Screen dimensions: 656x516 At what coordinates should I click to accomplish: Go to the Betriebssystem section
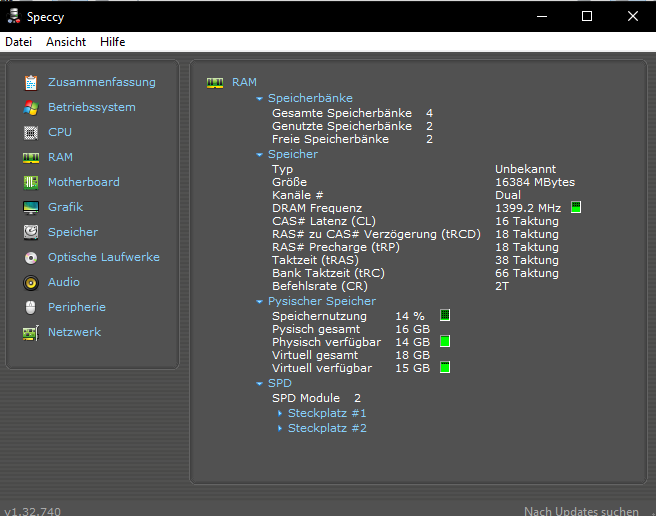[x=92, y=107]
